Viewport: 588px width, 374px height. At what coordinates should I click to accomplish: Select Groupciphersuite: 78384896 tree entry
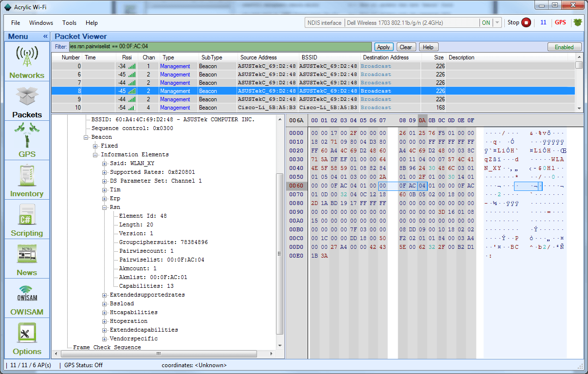click(163, 243)
